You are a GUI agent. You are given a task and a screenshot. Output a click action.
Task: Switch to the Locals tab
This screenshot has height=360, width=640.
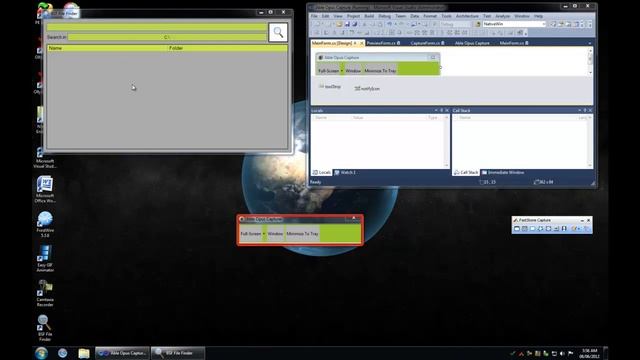(x=322, y=173)
